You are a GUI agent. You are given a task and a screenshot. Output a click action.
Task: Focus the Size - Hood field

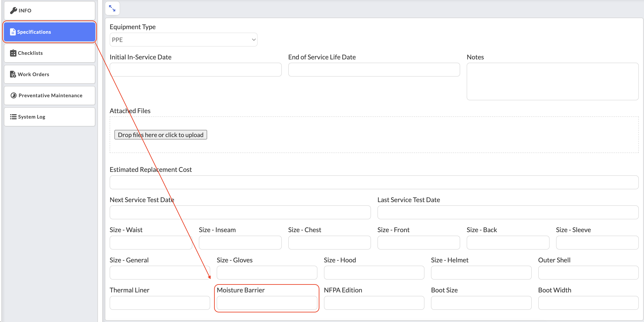tap(374, 272)
